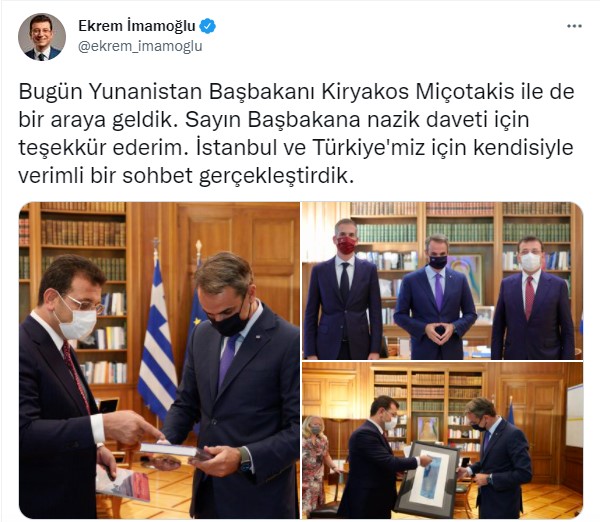Click the tweet line ending sohbet gerçekleştirdik
The image size is (600, 522).
point(186,176)
